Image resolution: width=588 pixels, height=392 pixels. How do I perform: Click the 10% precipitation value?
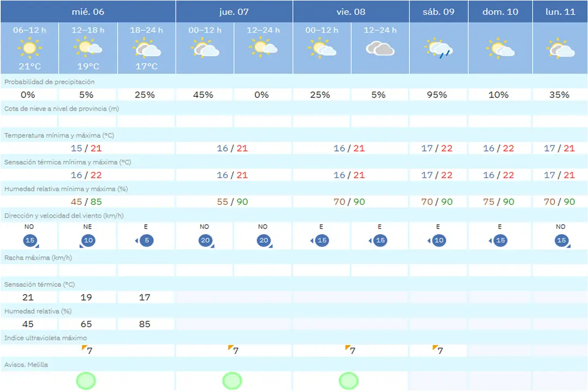498,95
